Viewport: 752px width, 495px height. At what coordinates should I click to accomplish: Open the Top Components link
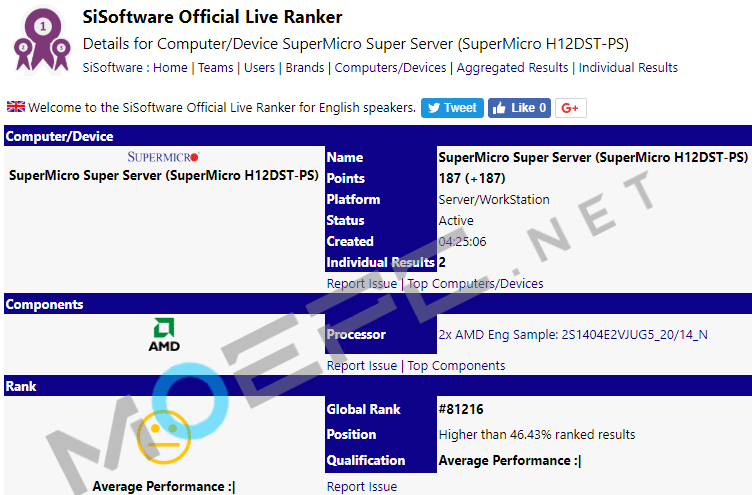456,365
